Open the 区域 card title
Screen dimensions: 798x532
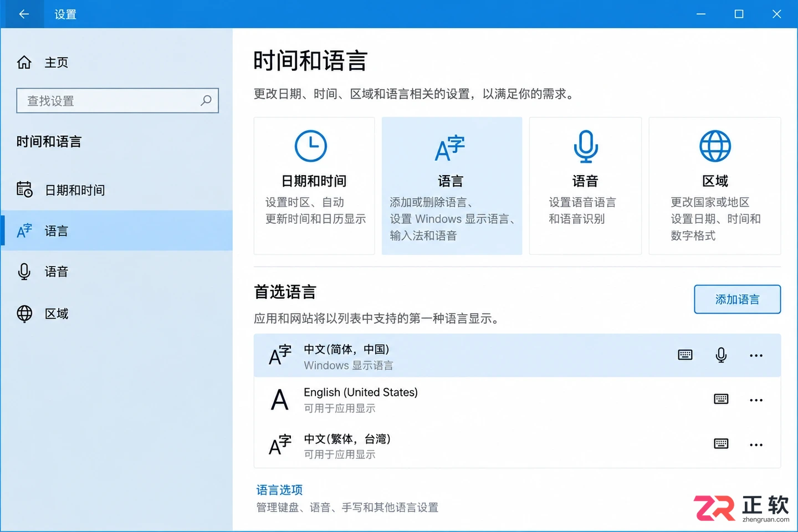[x=715, y=181]
